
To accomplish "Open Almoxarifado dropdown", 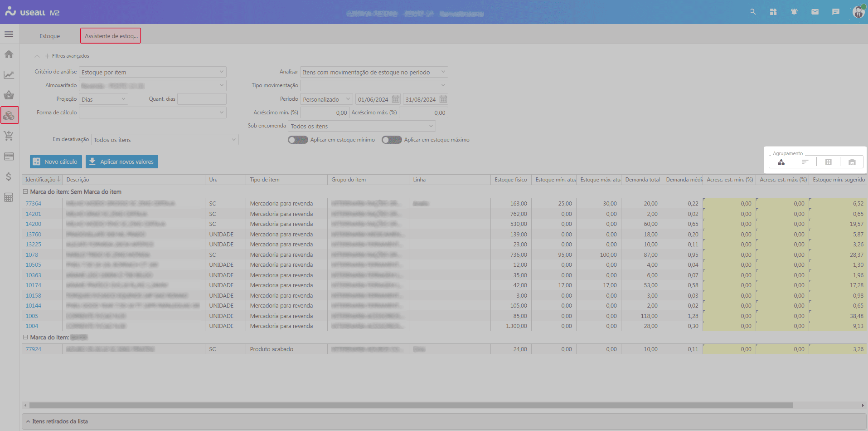I will pos(153,86).
